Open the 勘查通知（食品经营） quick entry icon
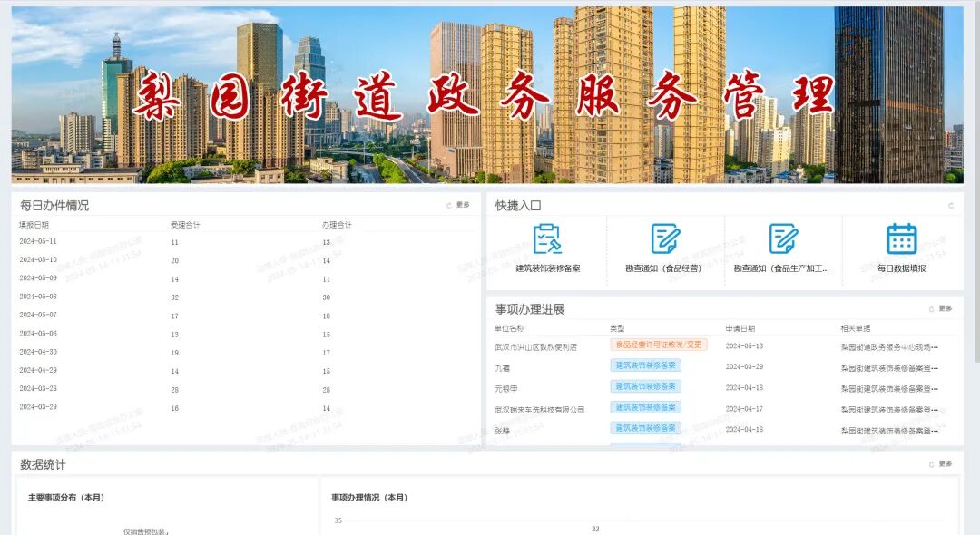This screenshot has width=980, height=535. (x=664, y=239)
